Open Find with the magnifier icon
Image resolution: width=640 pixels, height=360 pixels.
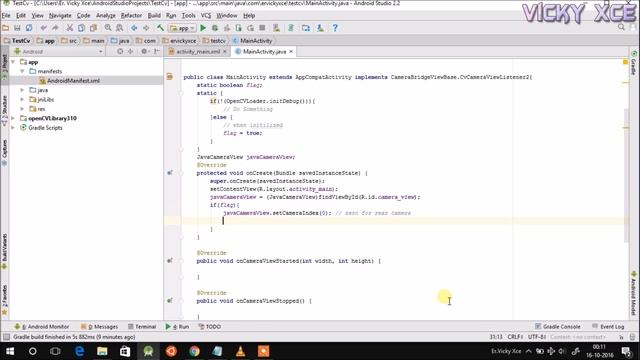pyautogui.click(x=108, y=28)
